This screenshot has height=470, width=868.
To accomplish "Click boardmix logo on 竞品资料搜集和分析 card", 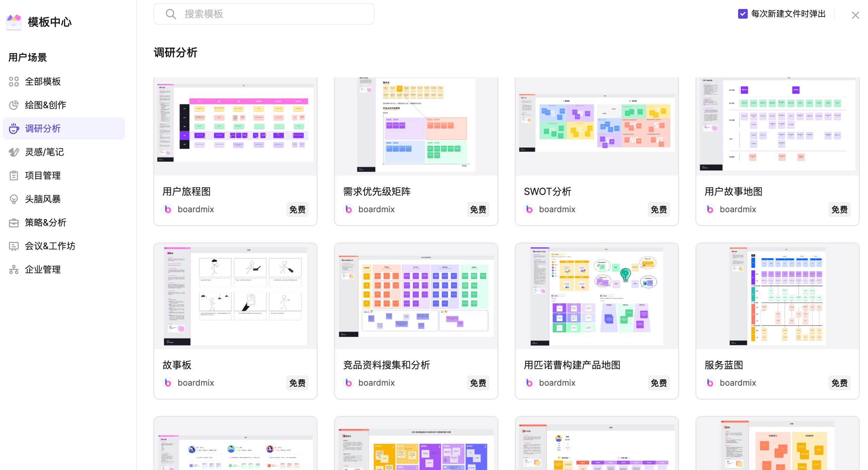I will [x=349, y=383].
